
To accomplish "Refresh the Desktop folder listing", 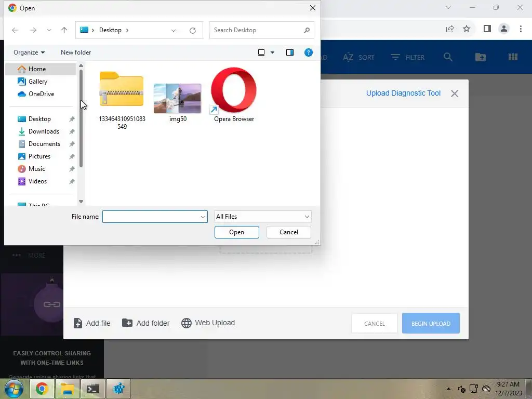I will (193, 31).
